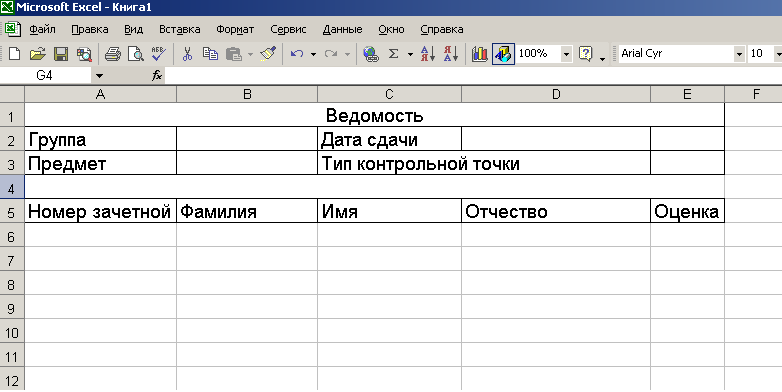This screenshot has width=782, height=392.
Task: Select the Format Painter brush
Action: (268, 53)
